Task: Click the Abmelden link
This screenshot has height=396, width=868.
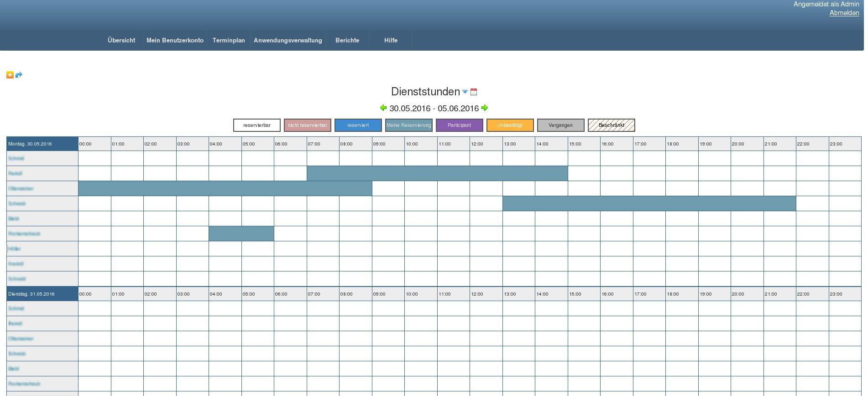Action: pyautogui.click(x=844, y=13)
